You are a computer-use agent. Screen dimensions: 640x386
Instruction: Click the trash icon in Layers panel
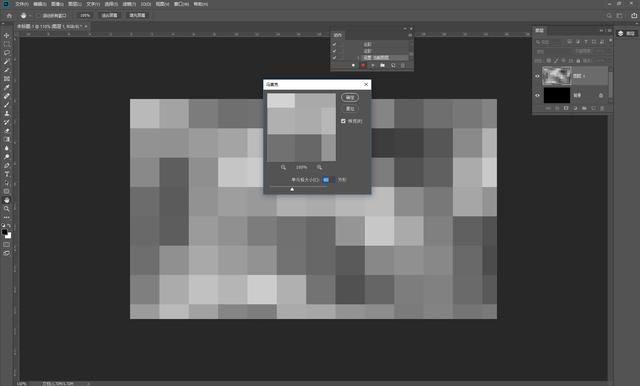[603, 108]
